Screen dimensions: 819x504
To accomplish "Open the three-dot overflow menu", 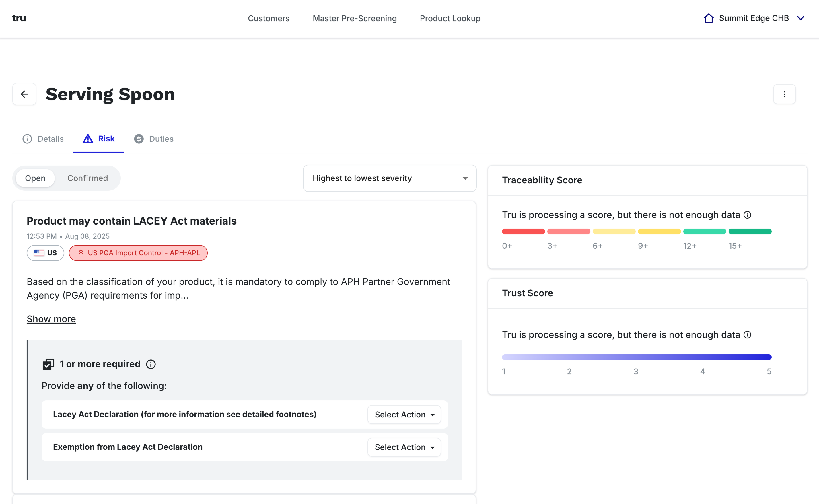I will click(x=784, y=94).
